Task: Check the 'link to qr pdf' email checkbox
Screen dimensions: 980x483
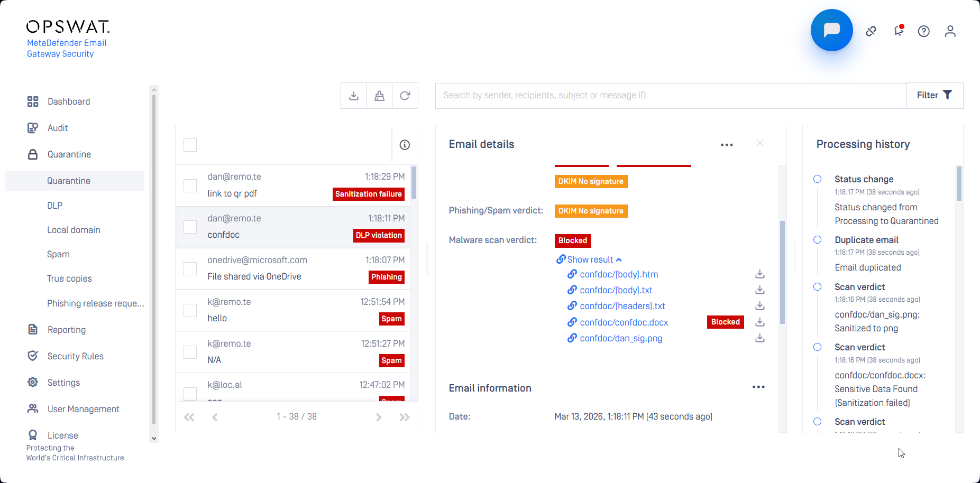Action: coord(190,185)
